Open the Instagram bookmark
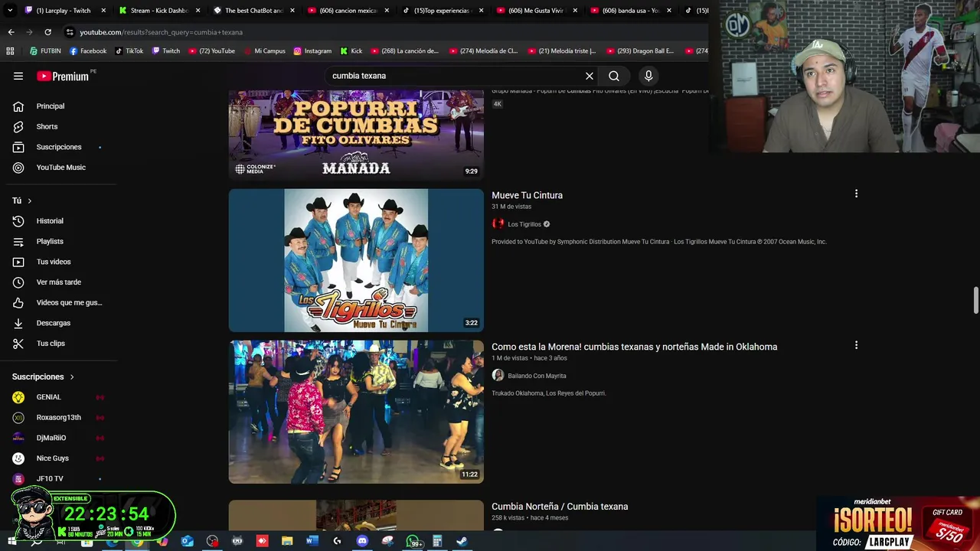The width and height of the screenshot is (980, 551). [312, 51]
